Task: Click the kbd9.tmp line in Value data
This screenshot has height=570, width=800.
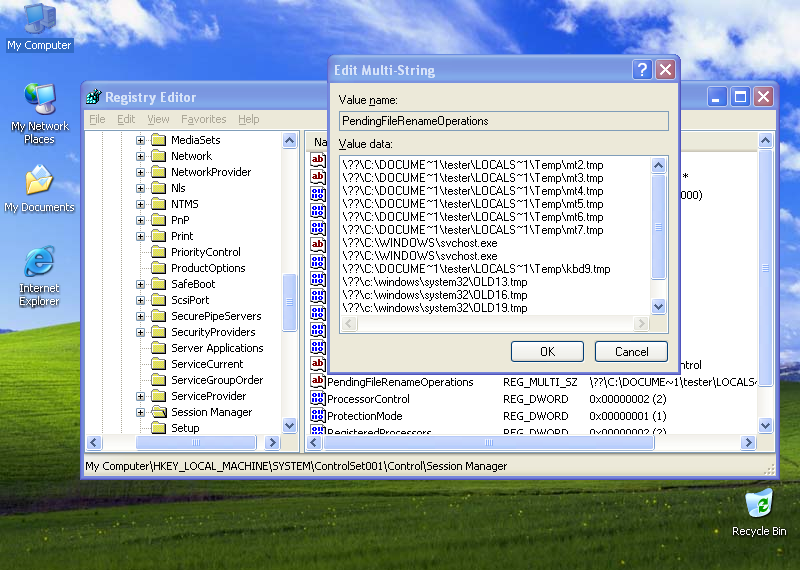Action: tap(476, 269)
